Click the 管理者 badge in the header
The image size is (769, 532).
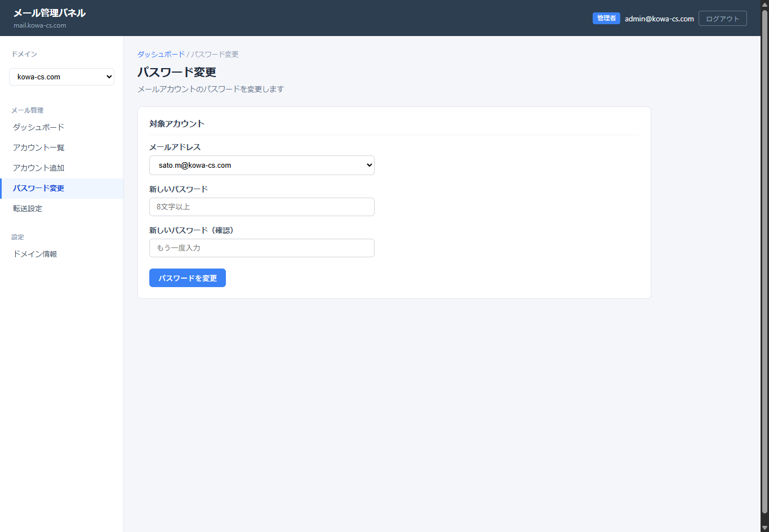tap(606, 19)
